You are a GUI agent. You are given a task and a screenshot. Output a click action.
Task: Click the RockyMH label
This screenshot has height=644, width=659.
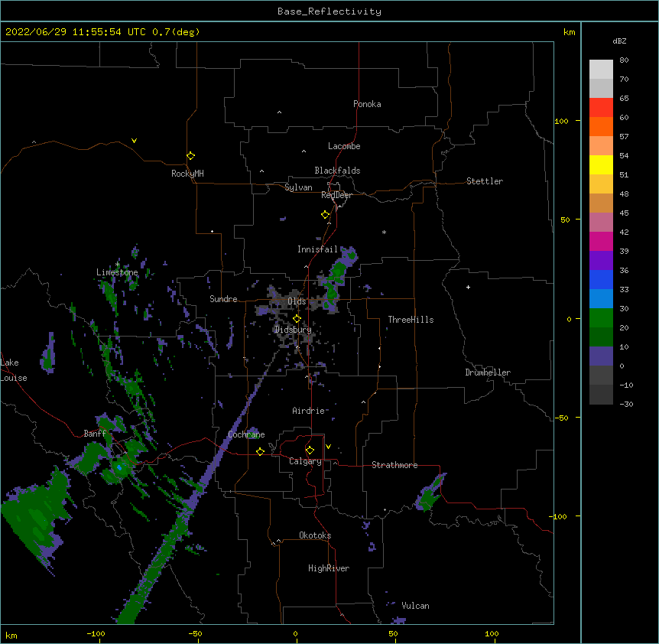click(x=187, y=174)
